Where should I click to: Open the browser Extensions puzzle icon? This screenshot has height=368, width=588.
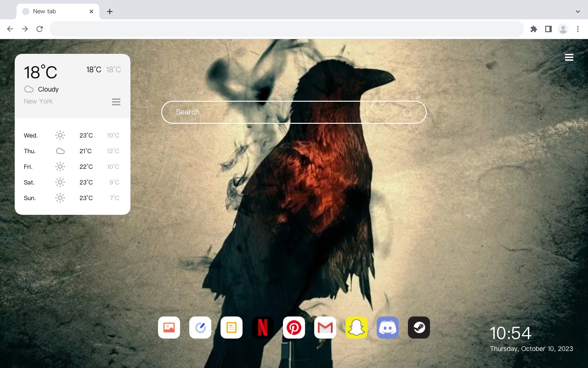533,29
